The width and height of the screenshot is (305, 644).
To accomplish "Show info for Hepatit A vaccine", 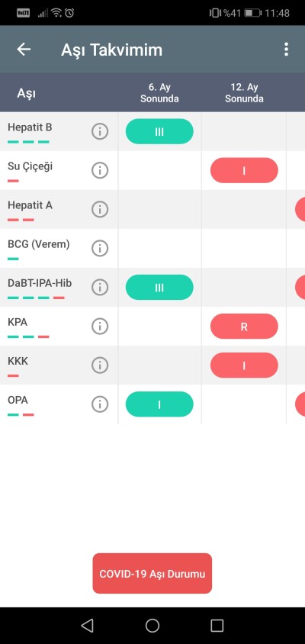I will [x=99, y=209].
